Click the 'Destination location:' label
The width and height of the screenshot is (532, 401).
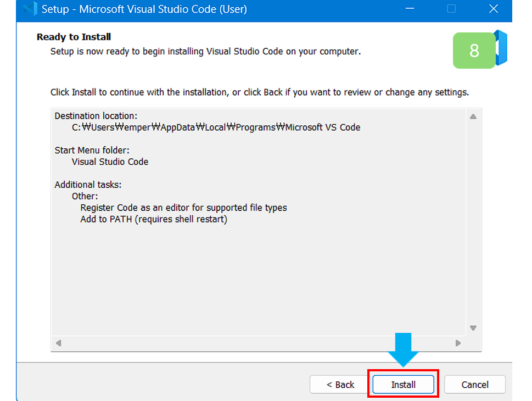(x=96, y=116)
